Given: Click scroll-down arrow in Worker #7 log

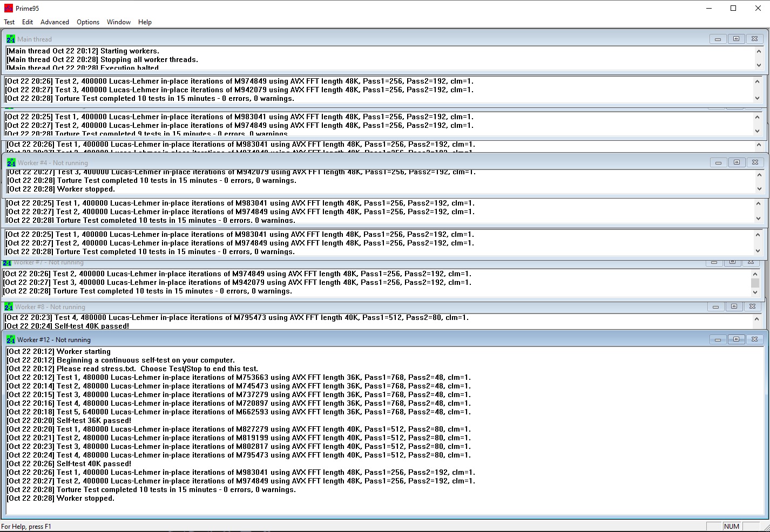Looking at the screenshot, I should pos(755,292).
